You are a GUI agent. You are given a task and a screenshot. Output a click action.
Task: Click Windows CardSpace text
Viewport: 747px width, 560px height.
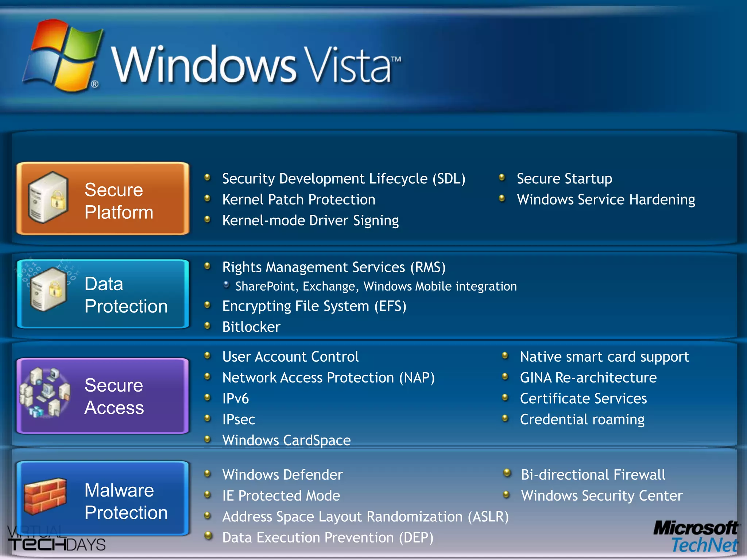click(x=286, y=441)
